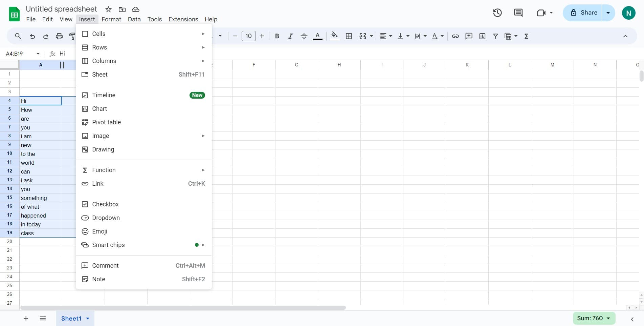
Task: Select Pivot table from Insert menu
Action: [x=106, y=122]
